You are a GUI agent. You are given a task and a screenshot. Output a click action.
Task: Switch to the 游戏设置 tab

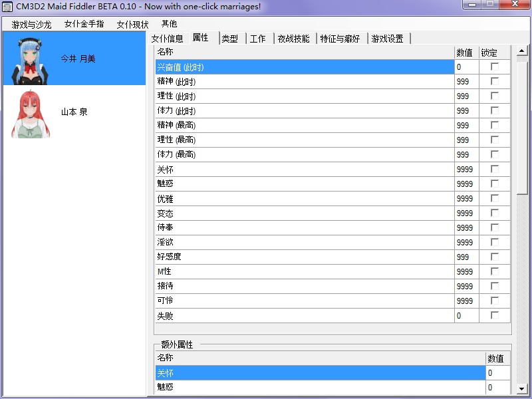[388, 39]
